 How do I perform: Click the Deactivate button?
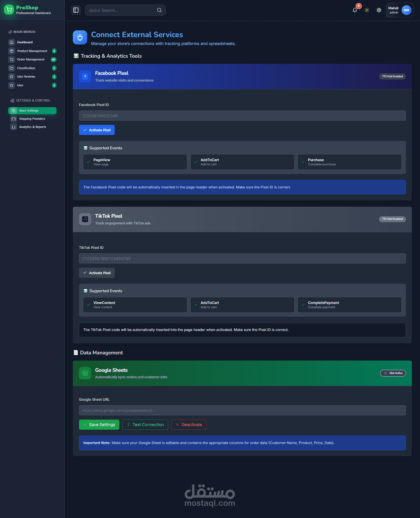click(x=189, y=425)
